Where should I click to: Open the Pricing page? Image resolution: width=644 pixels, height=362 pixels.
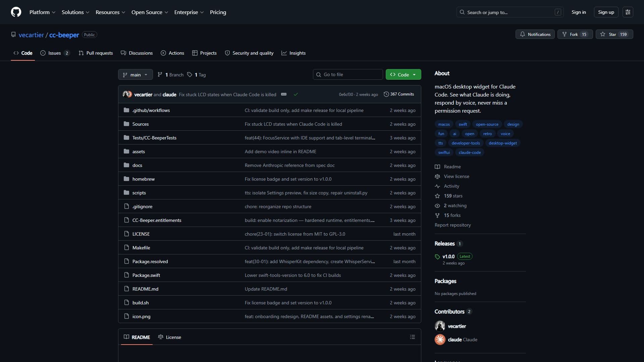point(218,12)
